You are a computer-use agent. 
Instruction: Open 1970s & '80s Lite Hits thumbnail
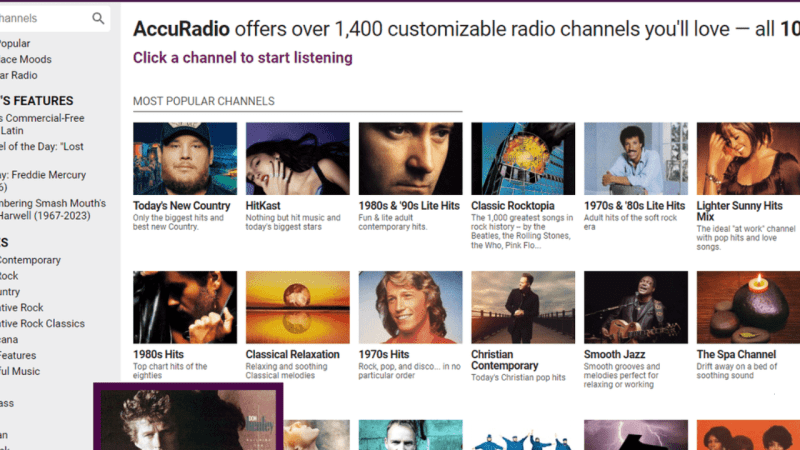pos(636,158)
